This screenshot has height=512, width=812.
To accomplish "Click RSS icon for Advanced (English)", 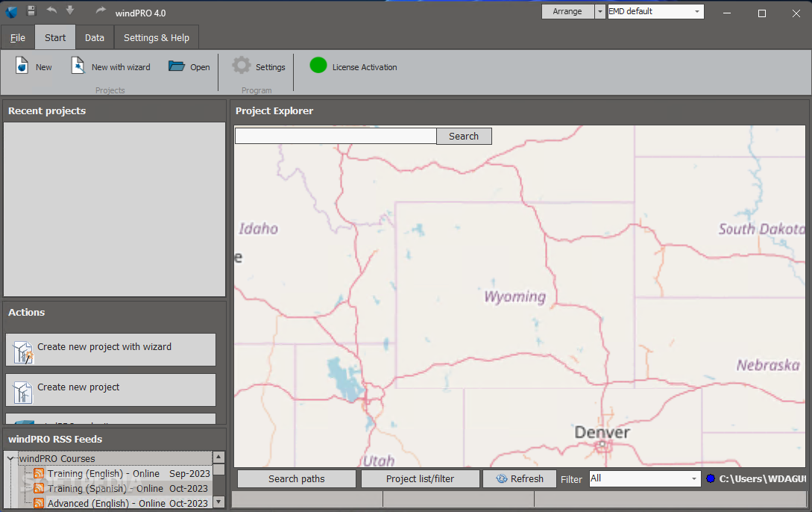I will point(39,503).
